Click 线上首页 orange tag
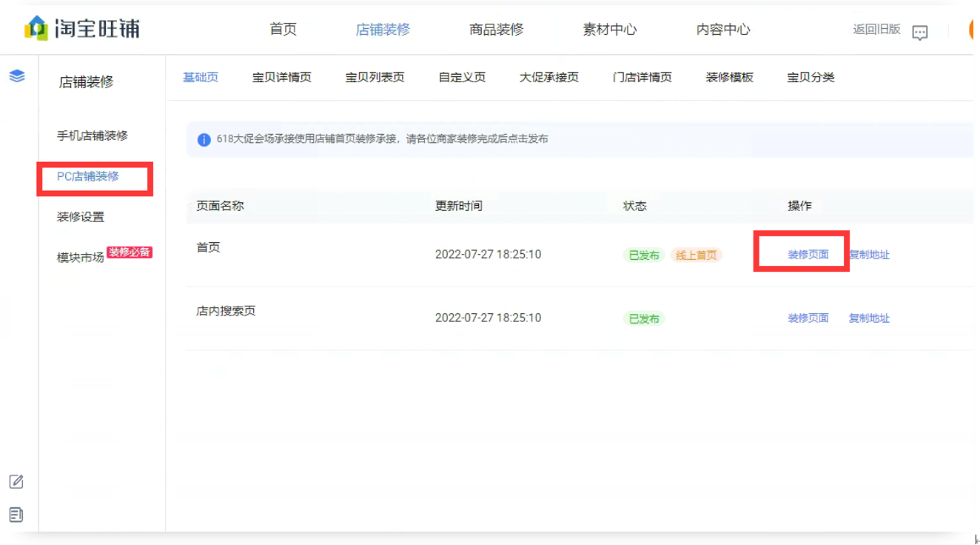This screenshot has height=545, width=980. tap(697, 255)
